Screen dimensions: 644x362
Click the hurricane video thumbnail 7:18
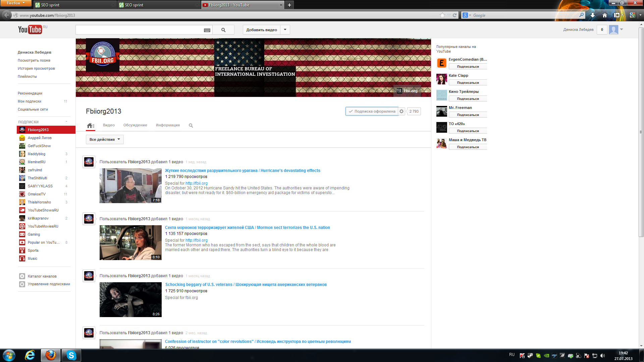[x=130, y=186]
